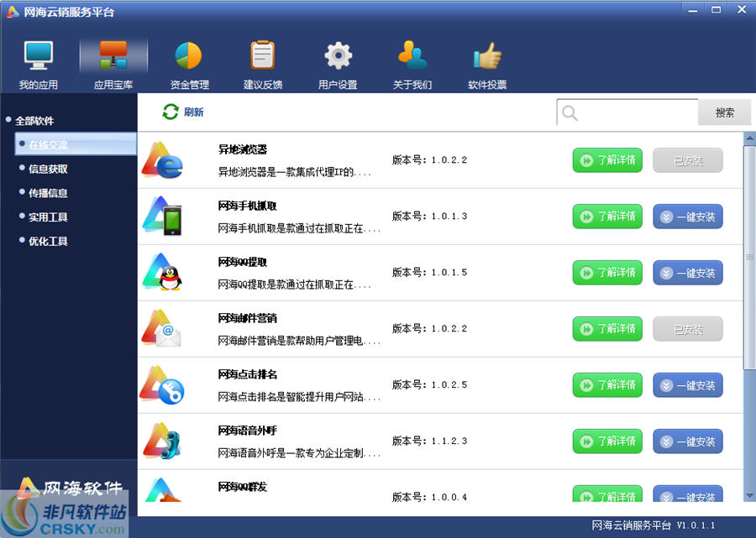Viewport: 756px width, 538px height.
Task: Open 用户设置 gear icon
Action: click(x=338, y=55)
